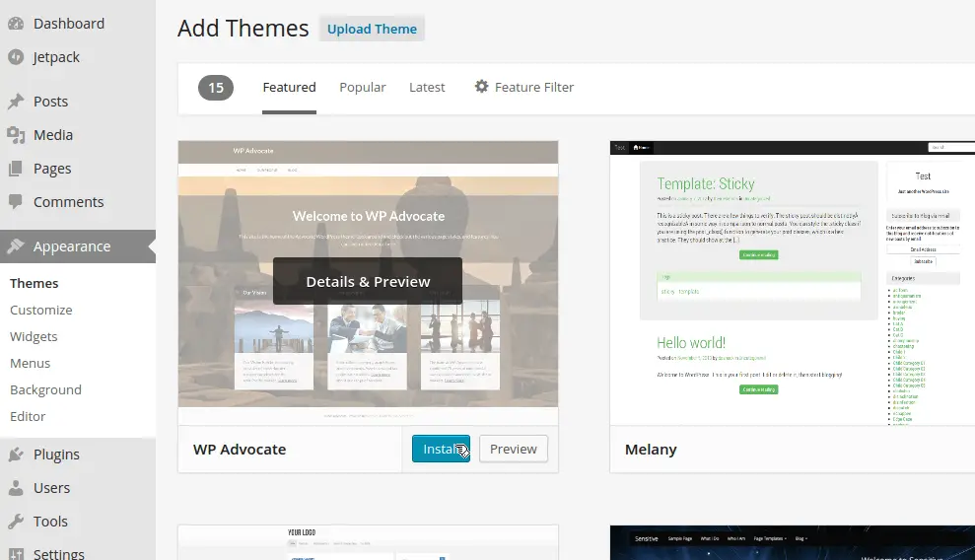
Task: Open the Widgets submenu link
Action: (34, 337)
